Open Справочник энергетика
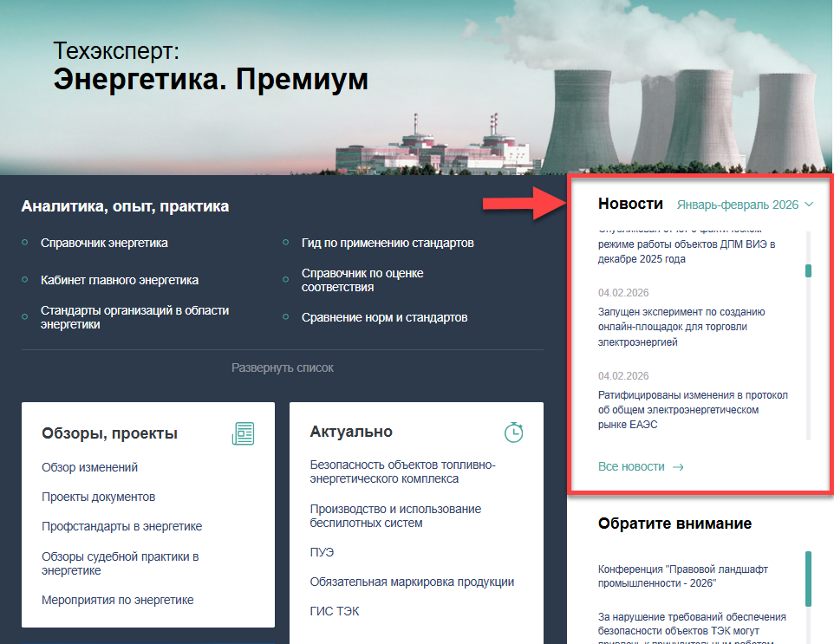 104,243
